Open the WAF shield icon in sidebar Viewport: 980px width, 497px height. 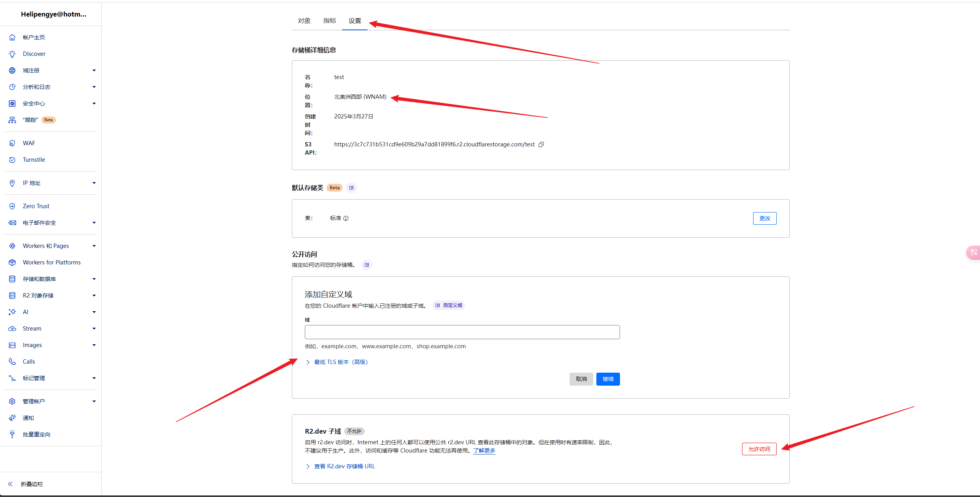coord(12,143)
